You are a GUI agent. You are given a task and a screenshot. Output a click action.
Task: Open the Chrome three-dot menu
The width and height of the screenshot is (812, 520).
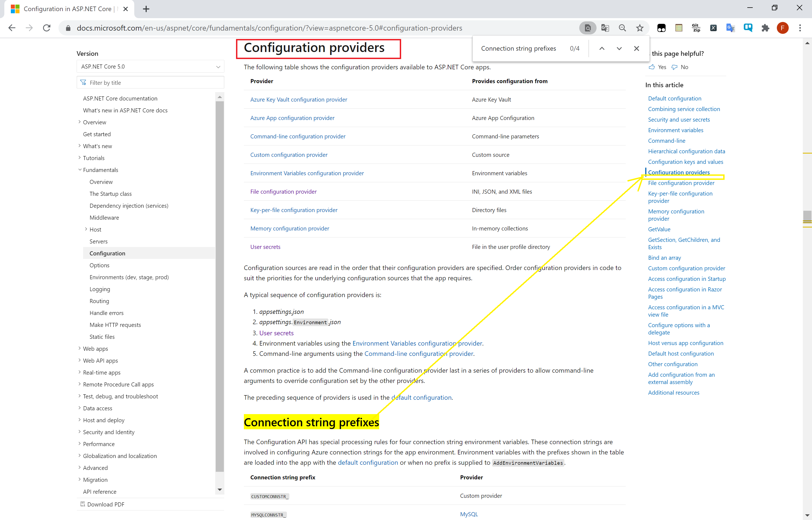click(801, 28)
